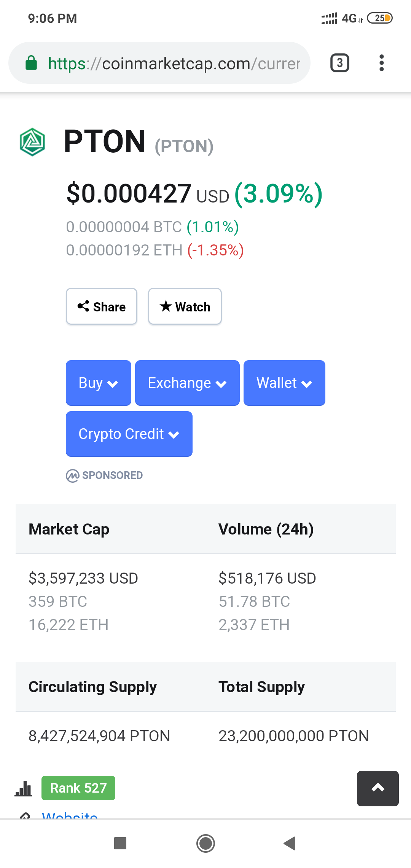The height and width of the screenshot is (868, 411).
Task: Tap the scroll-to-top arrow button
Action: coord(378,788)
